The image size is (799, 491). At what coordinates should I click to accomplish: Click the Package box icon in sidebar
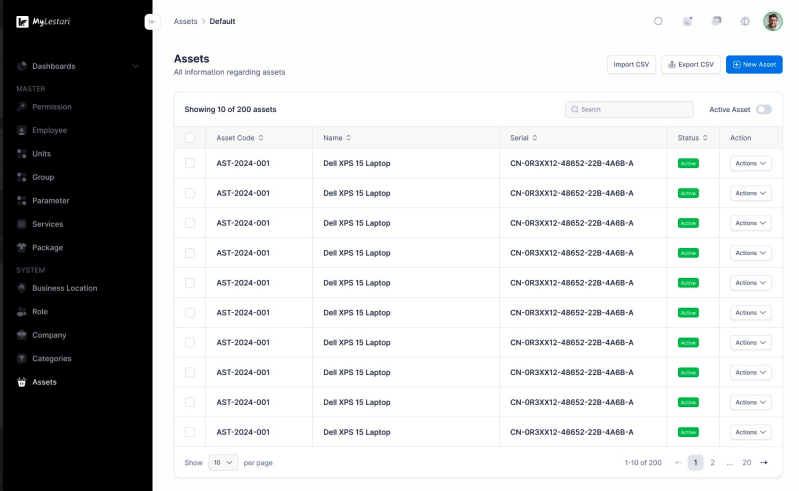21,248
